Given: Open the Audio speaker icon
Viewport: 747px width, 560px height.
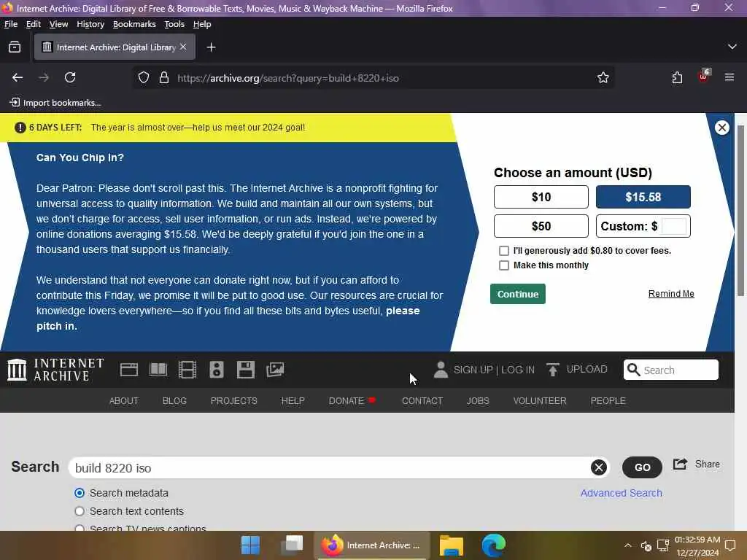Looking at the screenshot, I should click(216, 370).
